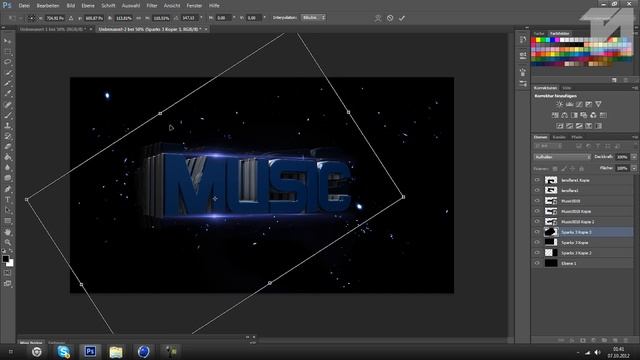
Task: Toggle the maintain aspect ratio link icon
Action: 138,18
